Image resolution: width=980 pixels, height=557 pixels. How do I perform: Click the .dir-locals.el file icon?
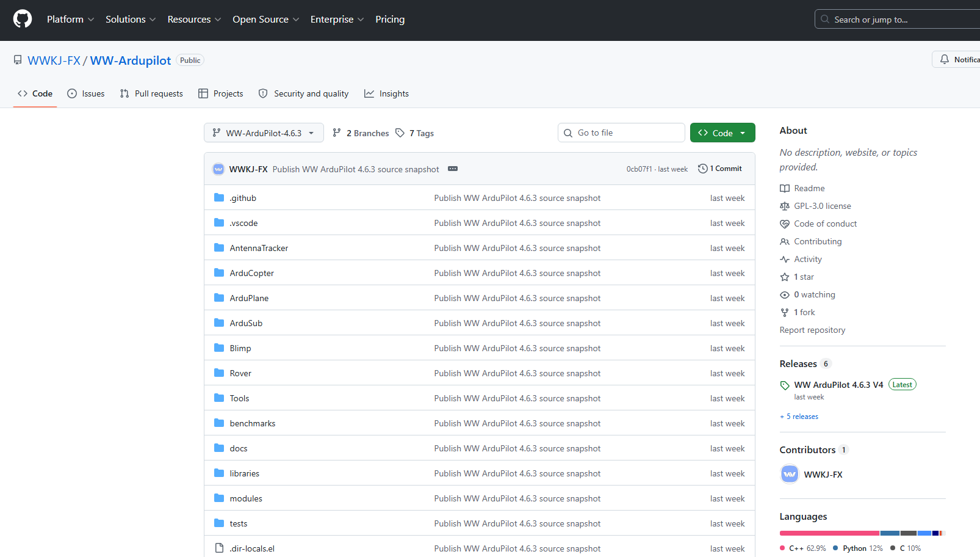point(219,548)
